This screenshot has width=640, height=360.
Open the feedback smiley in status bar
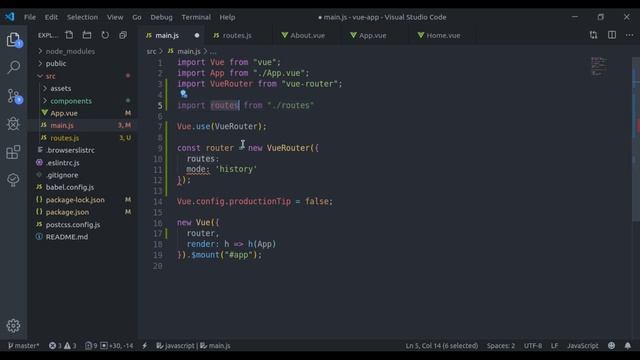pos(611,346)
